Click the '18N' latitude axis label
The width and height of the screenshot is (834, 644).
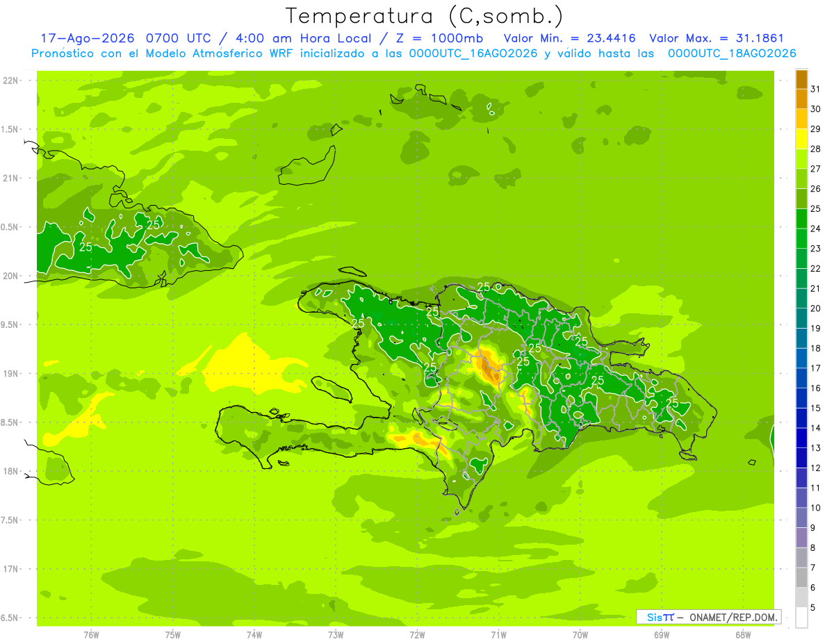coord(12,472)
